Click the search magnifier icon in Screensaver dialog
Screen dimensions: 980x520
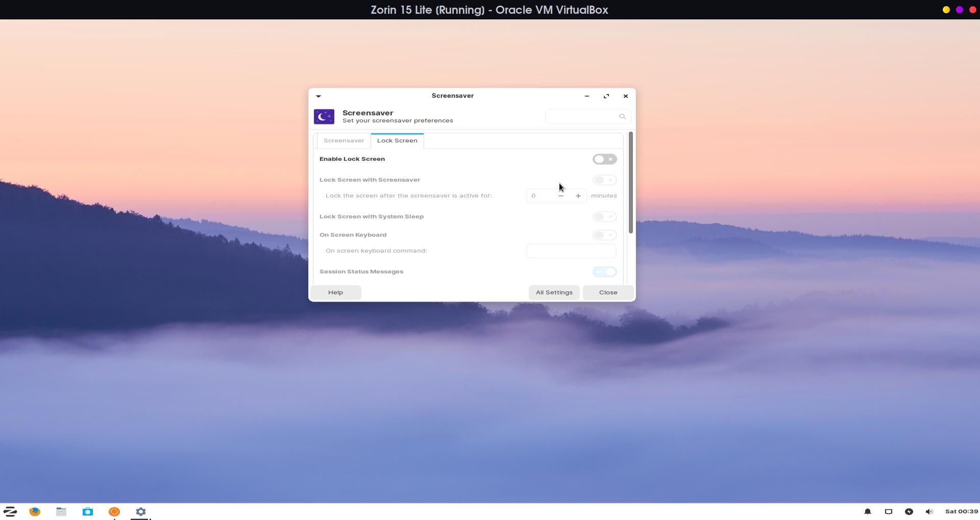[x=622, y=116]
